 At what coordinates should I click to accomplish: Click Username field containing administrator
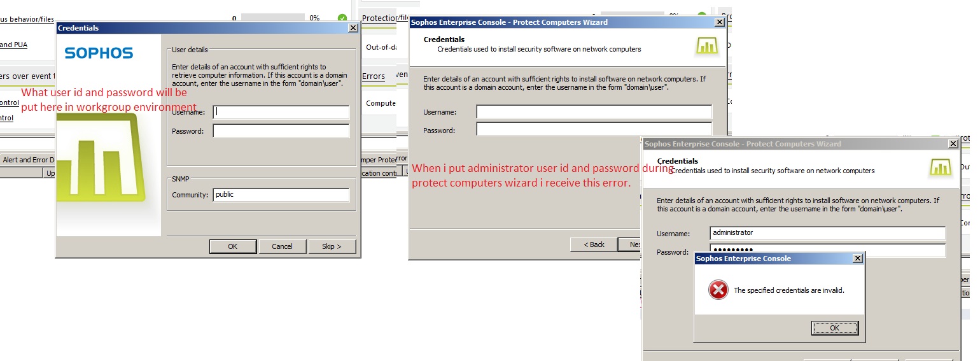[x=828, y=233]
